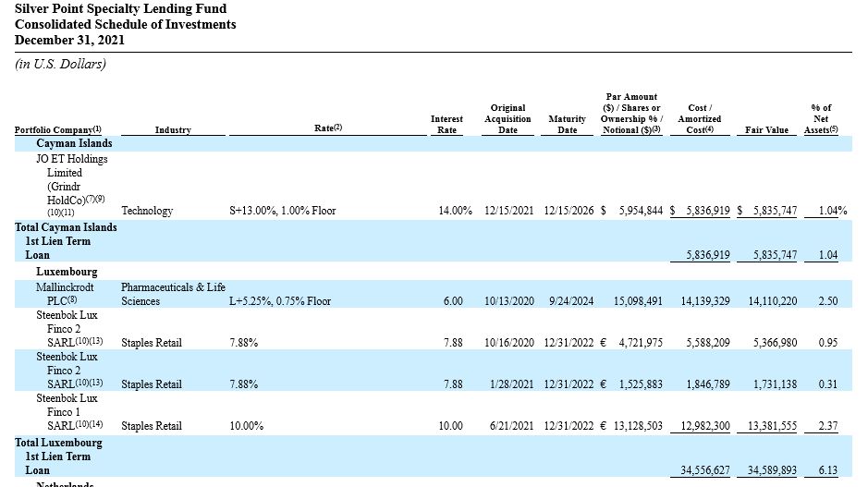Click the Original Acquisition Date column header

[x=507, y=119]
